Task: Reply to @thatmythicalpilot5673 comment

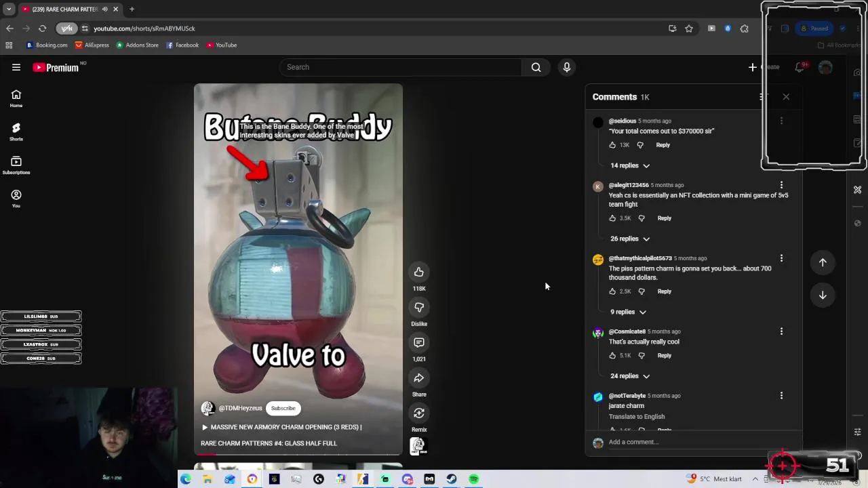Action: click(664, 291)
